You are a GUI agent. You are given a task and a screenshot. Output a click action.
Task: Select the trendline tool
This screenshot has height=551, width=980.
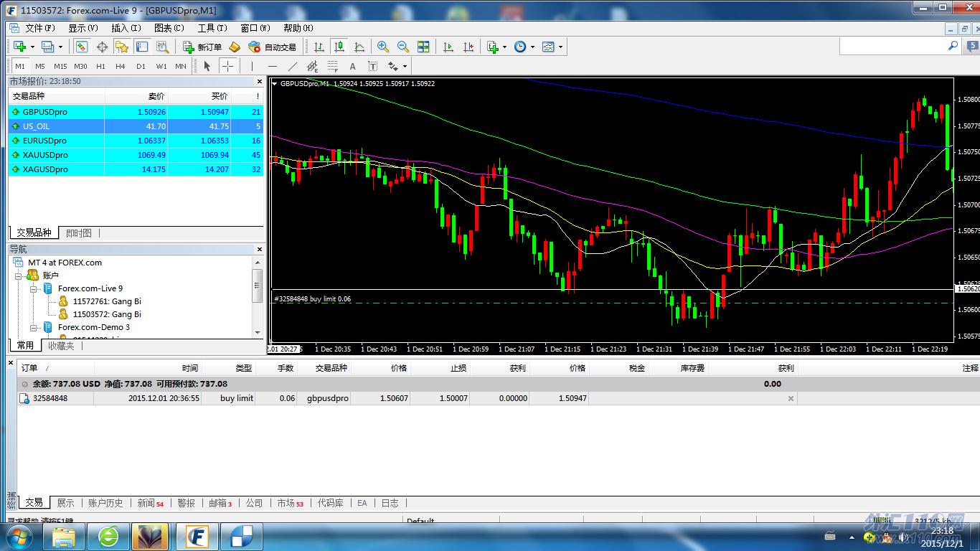pos(293,66)
